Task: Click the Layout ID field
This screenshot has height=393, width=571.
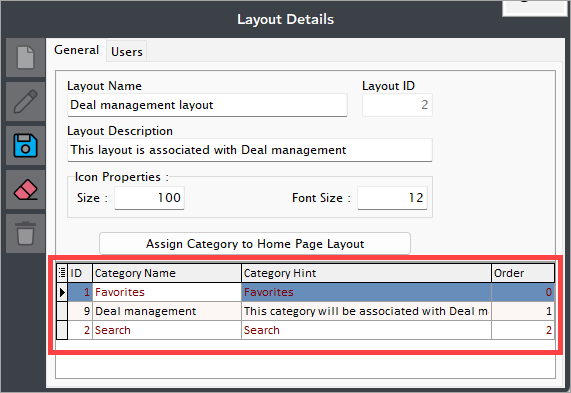Action: pos(397,105)
